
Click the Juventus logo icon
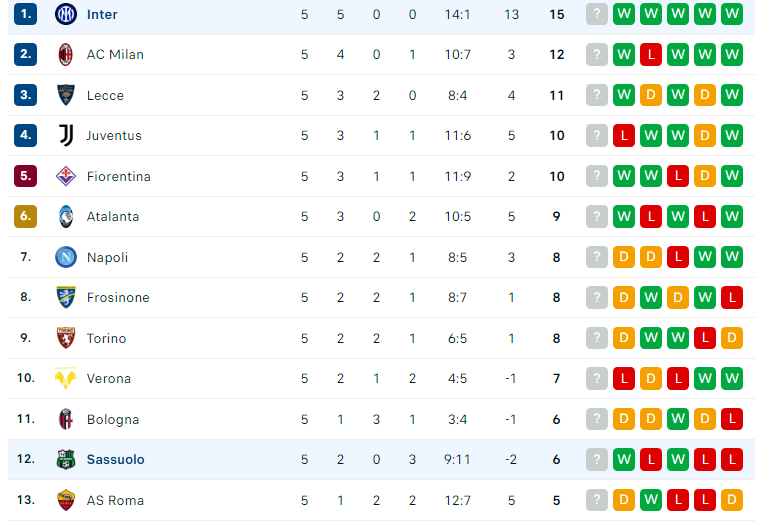coord(66,135)
